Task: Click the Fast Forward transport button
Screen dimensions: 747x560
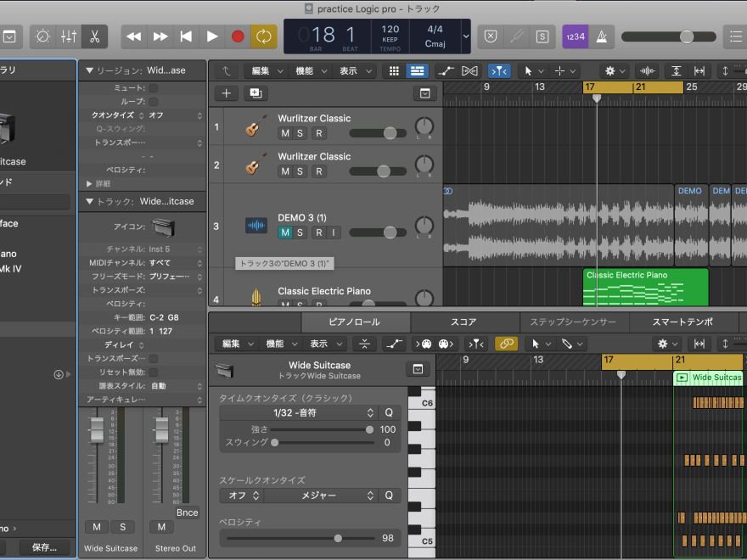Action: click(160, 36)
